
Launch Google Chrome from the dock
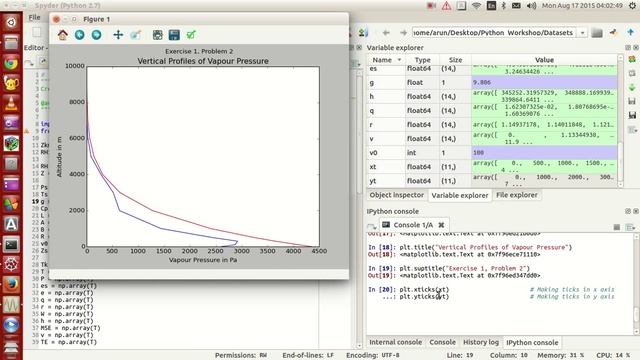click(11, 63)
